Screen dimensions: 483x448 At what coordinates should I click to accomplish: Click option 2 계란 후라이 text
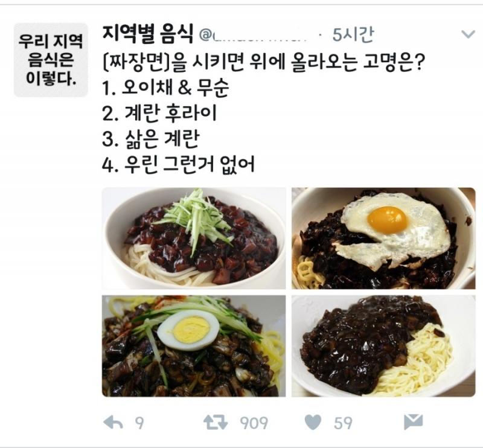point(159,114)
